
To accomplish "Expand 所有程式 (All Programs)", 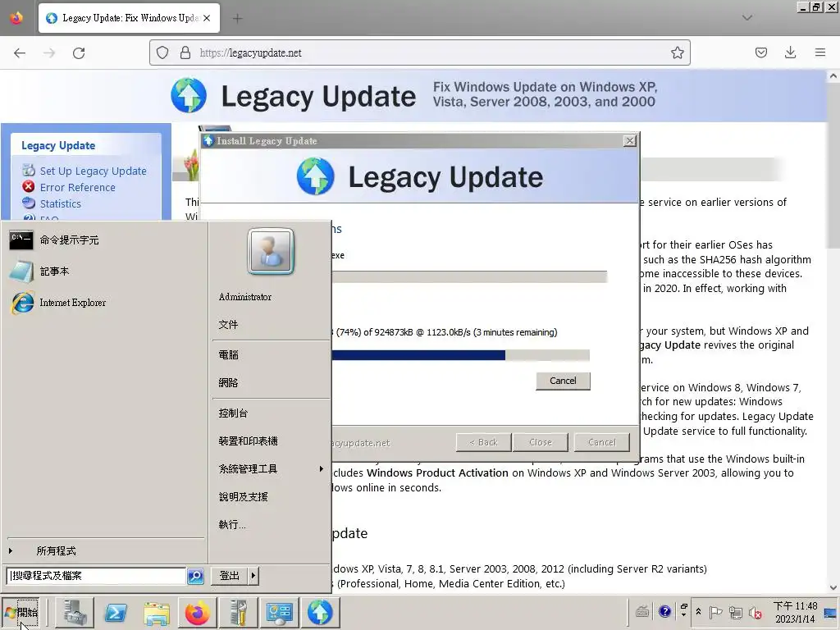I will pos(106,550).
